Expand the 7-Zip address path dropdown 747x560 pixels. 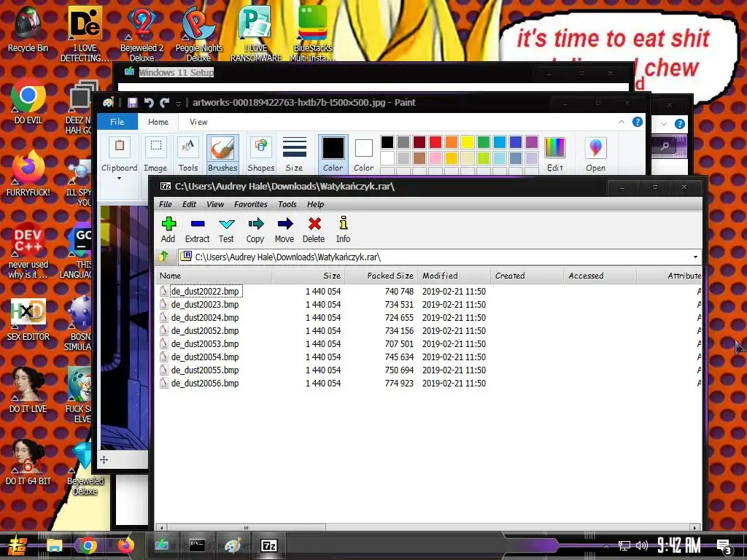point(695,257)
